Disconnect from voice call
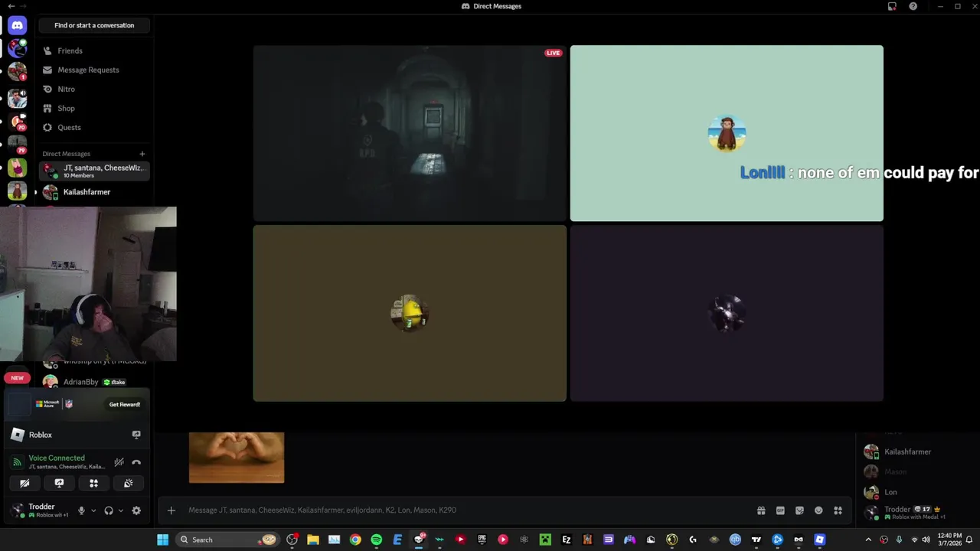 136,462
